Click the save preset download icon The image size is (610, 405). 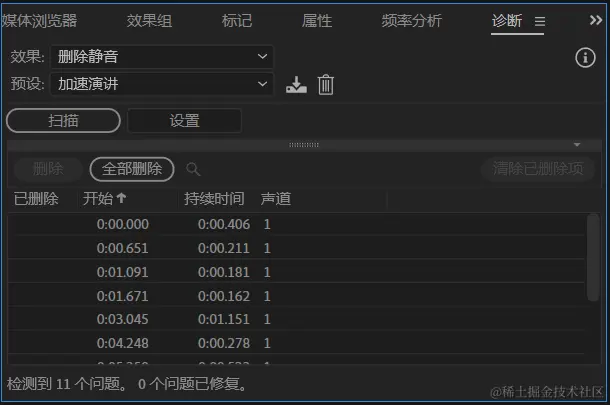tap(296, 84)
